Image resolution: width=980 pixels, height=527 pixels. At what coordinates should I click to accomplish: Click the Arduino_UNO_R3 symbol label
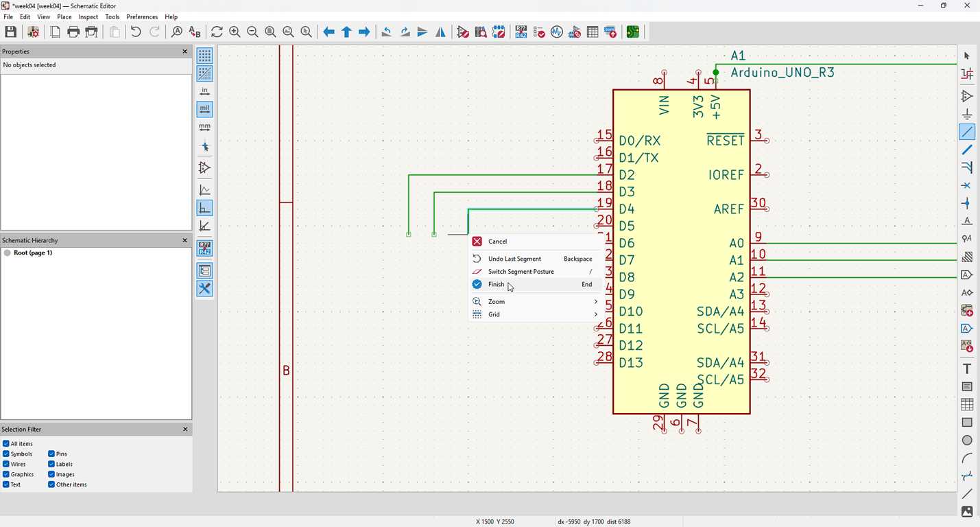pos(782,73)
